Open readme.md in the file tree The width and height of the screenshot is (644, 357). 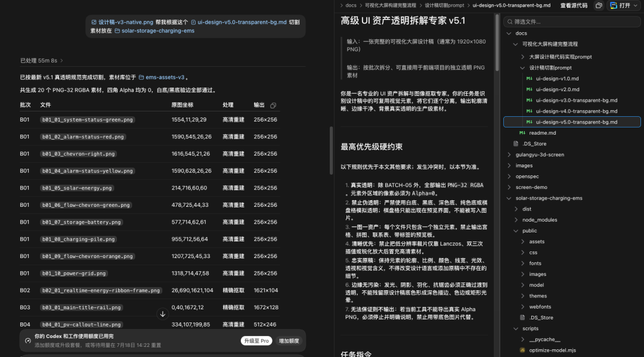click(542, 133)
